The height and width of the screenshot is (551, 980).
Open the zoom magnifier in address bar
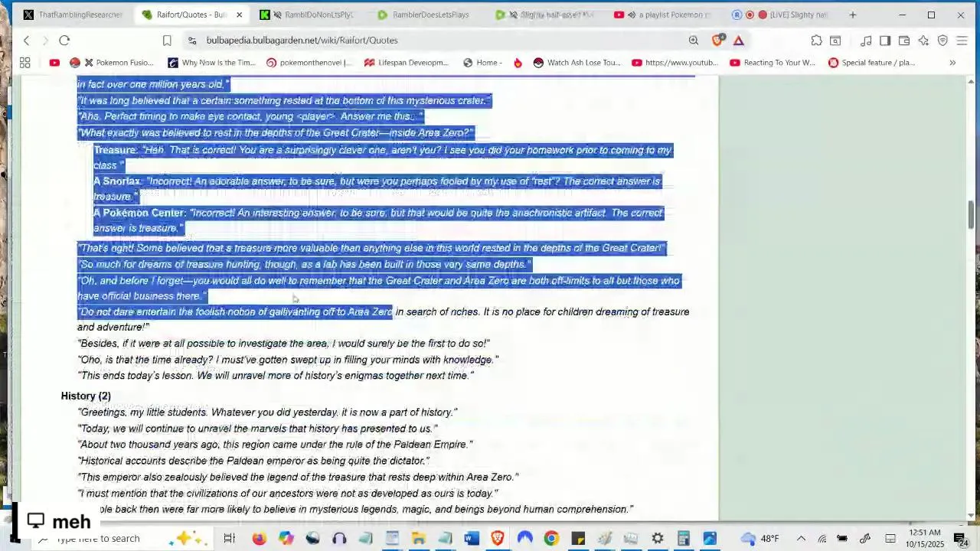pos(693,41)
